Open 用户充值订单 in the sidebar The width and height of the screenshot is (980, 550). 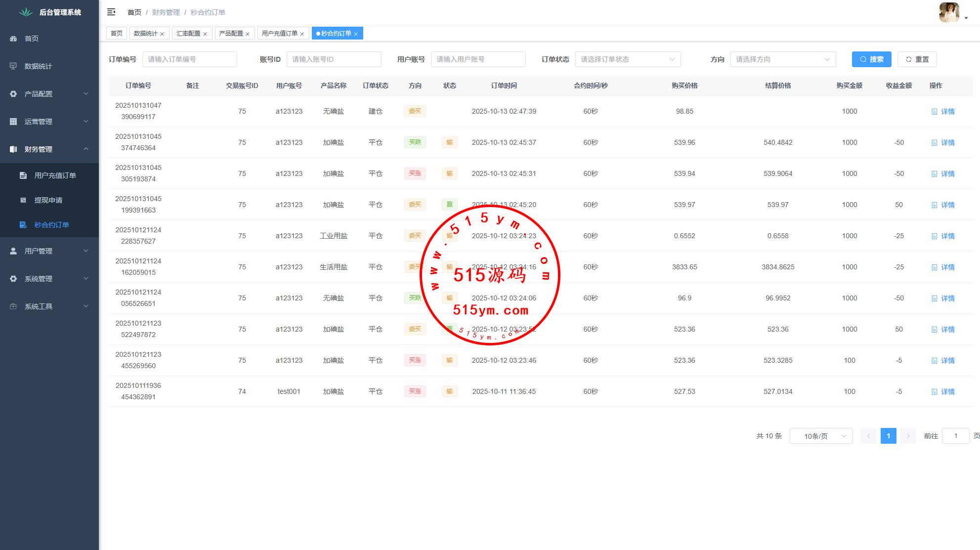point(55,175)
